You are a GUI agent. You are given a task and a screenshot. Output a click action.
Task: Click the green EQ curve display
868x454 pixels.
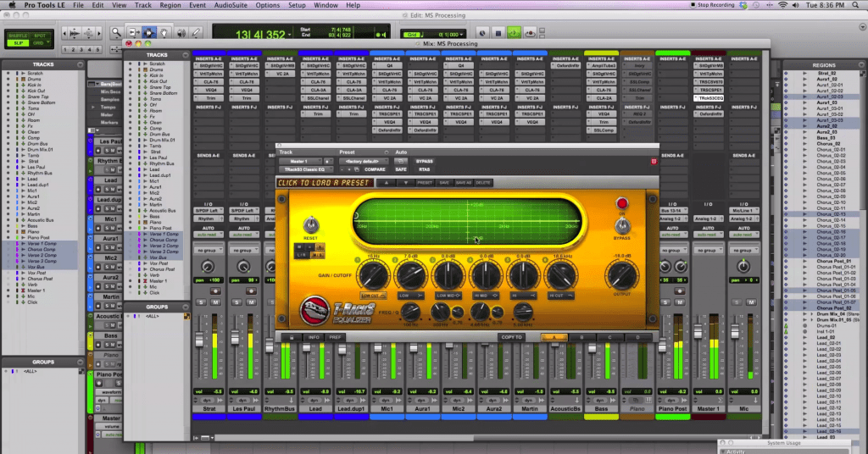tap(468, 221)
